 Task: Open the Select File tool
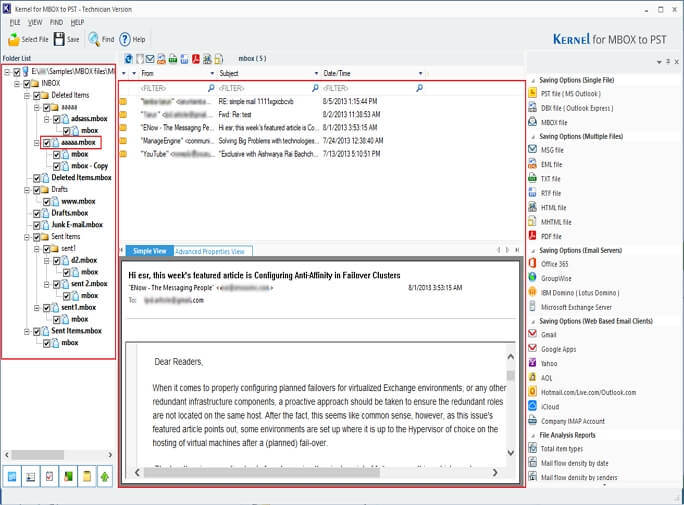coord(28,39)
